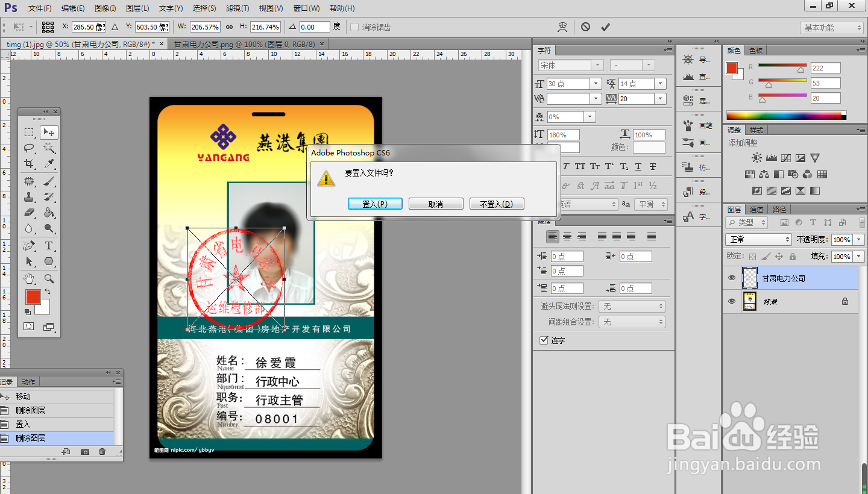
Task: Open the Navigator panel icon
Action: [x=688, y=60]
